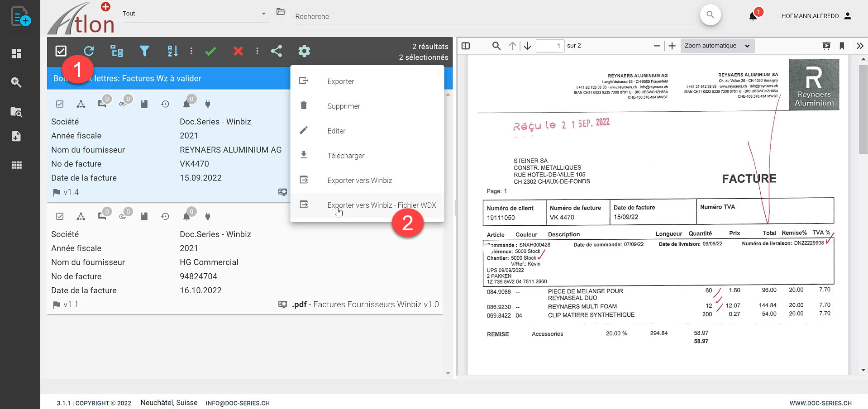This screenshot has width=868, height=409.
Task: Refresh the results list
Action: tap(89, 51)
